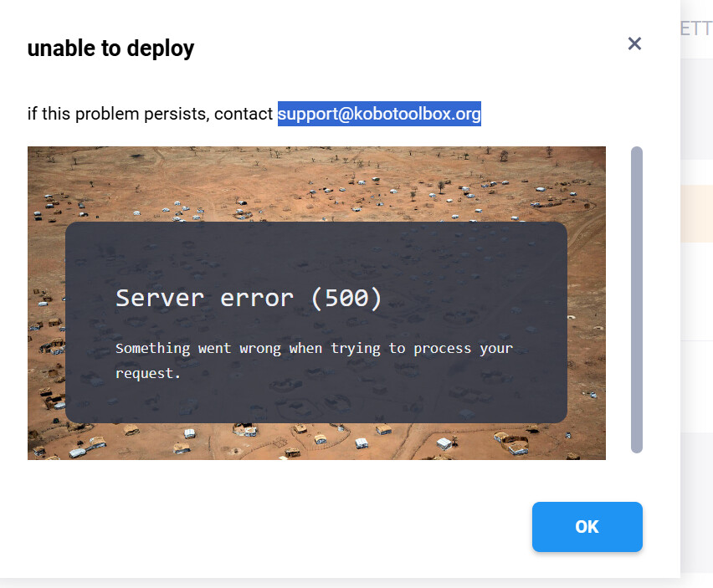Click the word "request." in error message

[x=148, y=373]
